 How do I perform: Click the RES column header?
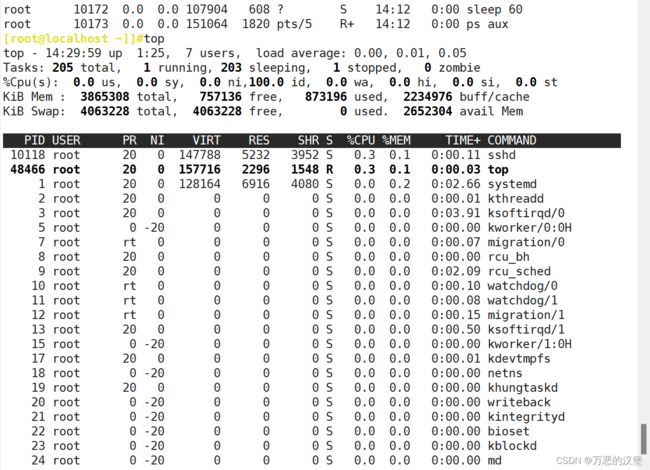259,140
